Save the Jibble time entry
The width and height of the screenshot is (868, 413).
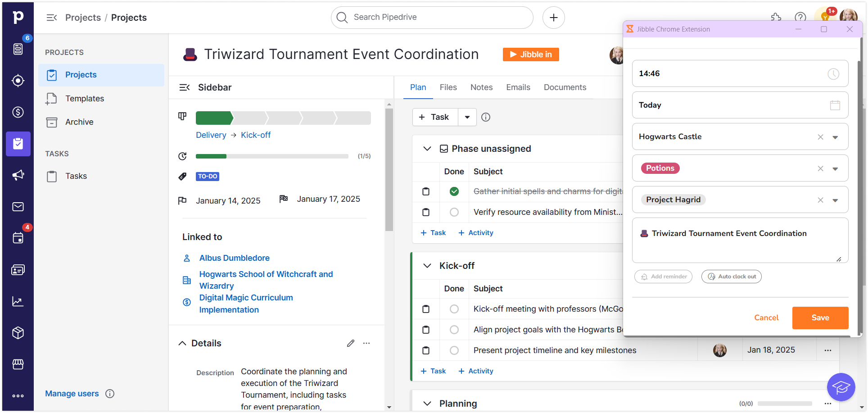pyautogui.click(x=820, y=318)
